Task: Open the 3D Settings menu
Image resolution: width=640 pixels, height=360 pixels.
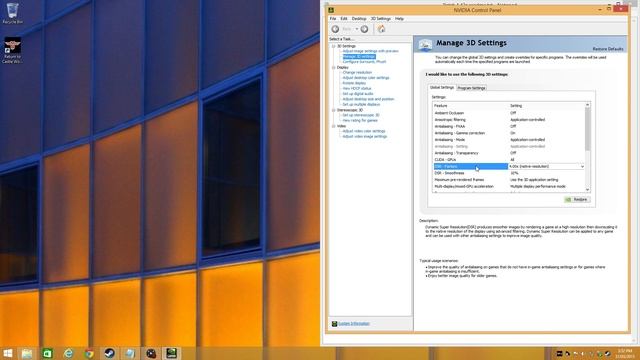Action: tap(380, 19)
